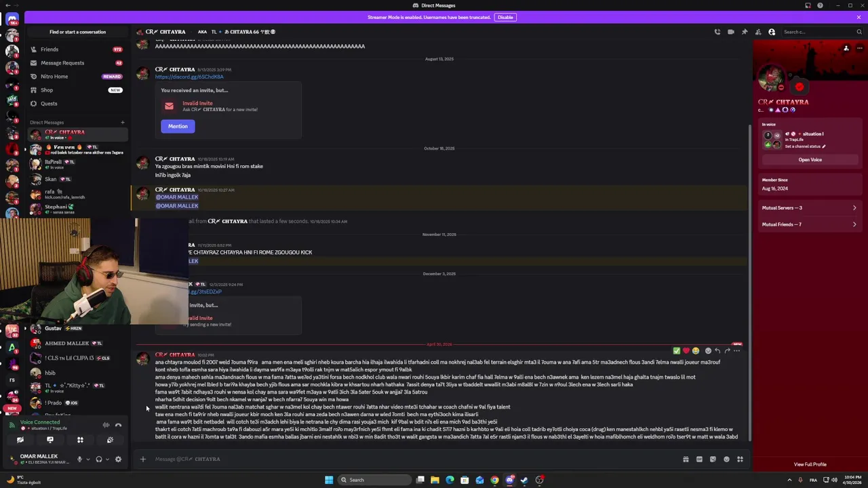
Task: React with the red heart emoji
Action: point(686,351)
